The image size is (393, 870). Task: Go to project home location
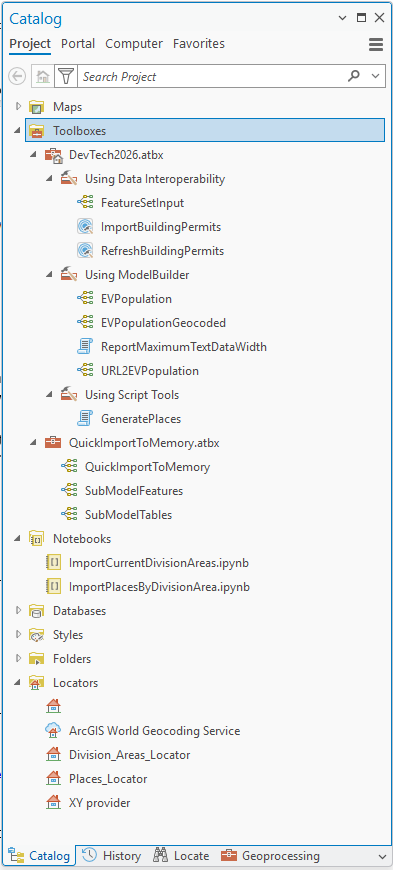click(43, 77)
